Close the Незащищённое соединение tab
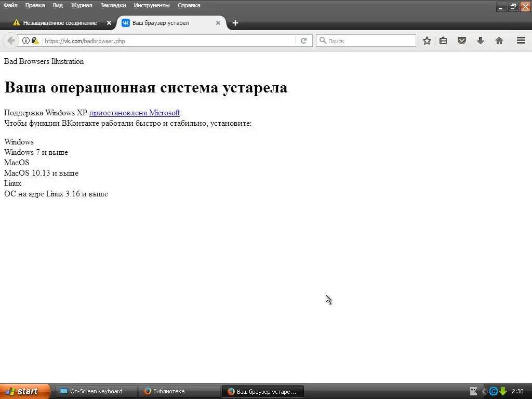This screenshot has height=399, width=532. [109, 23]
